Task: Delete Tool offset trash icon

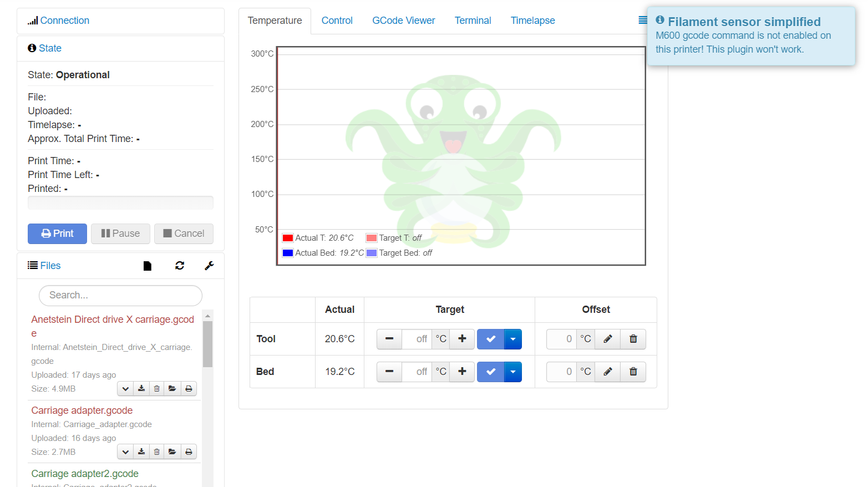Action: [633, 339]
